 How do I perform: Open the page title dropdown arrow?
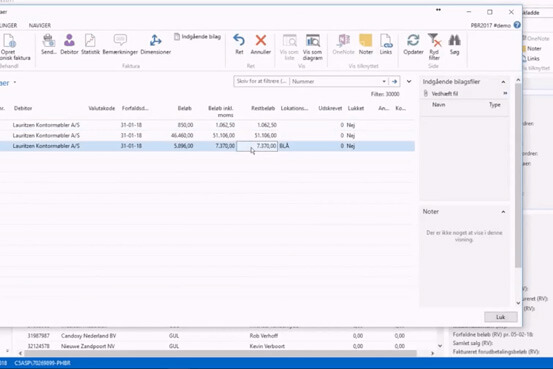point(15,83)
